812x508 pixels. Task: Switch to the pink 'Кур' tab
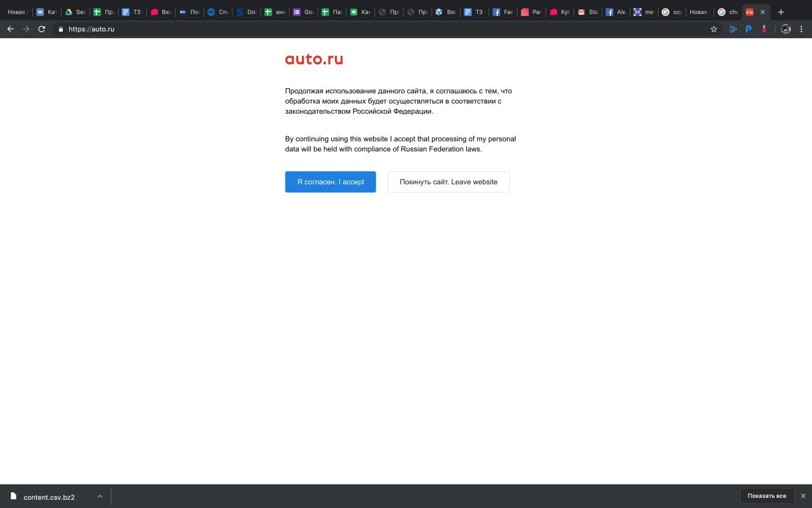(x=560, y=12)
